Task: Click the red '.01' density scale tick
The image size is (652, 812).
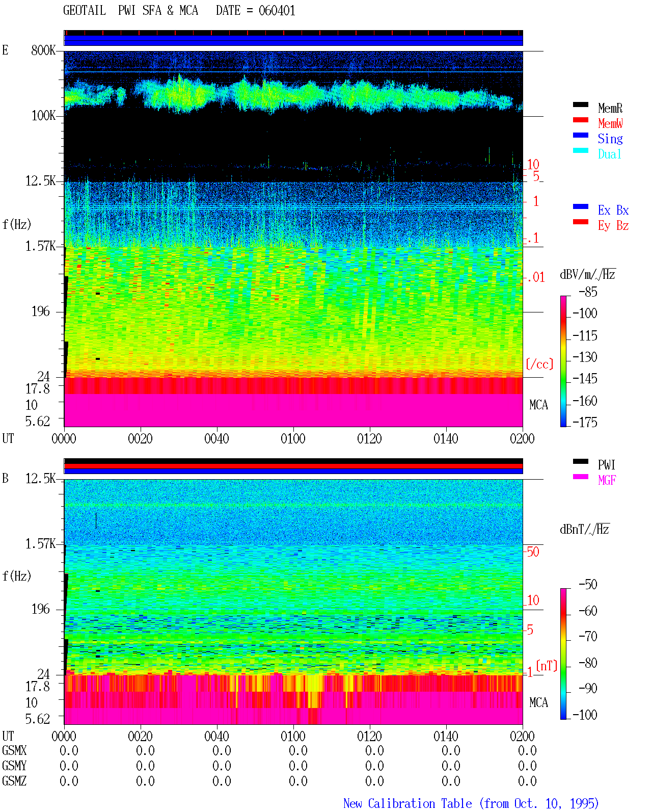Action: click(536, 278)
